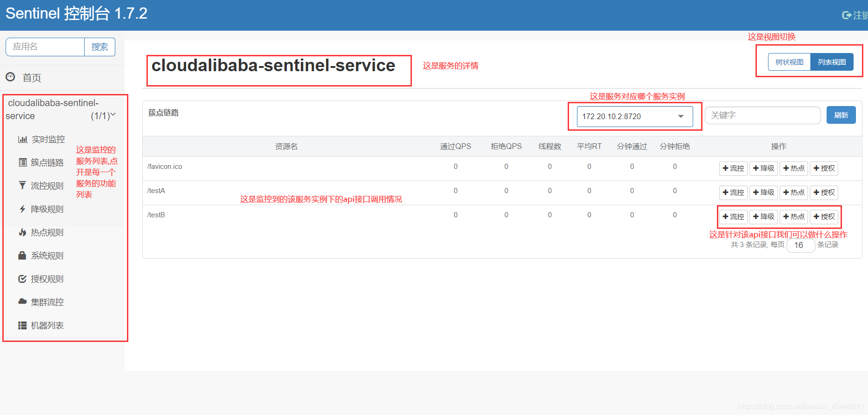868x415 pixels.
Task: Click the list icon beside 簇点链路 in the sidebar
Action: coord(22,162)
